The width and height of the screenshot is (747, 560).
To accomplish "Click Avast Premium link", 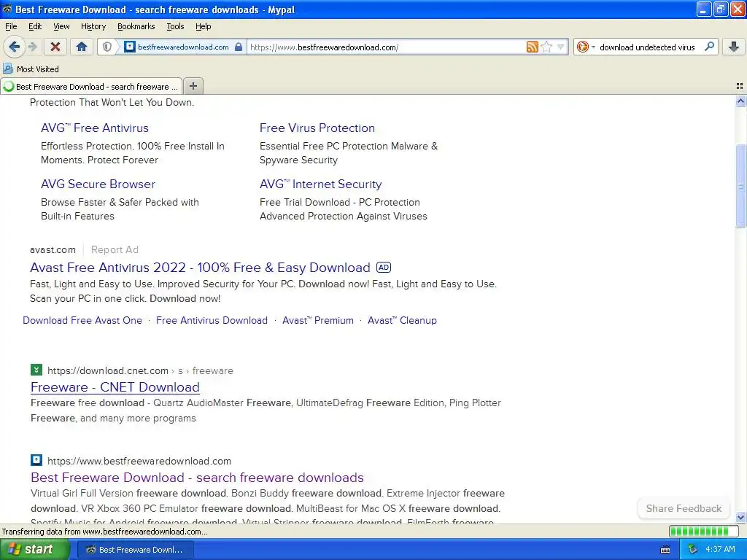I will pyautogui.click(x=318, y=321).
